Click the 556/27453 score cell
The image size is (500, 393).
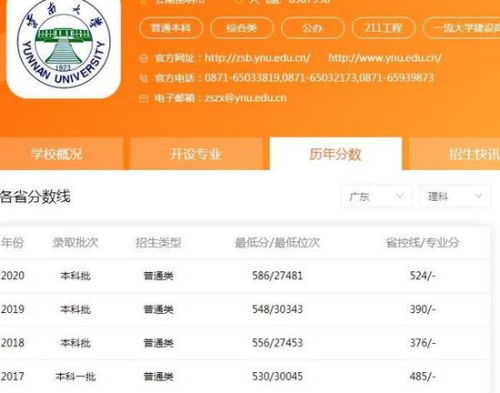[277, 343]
